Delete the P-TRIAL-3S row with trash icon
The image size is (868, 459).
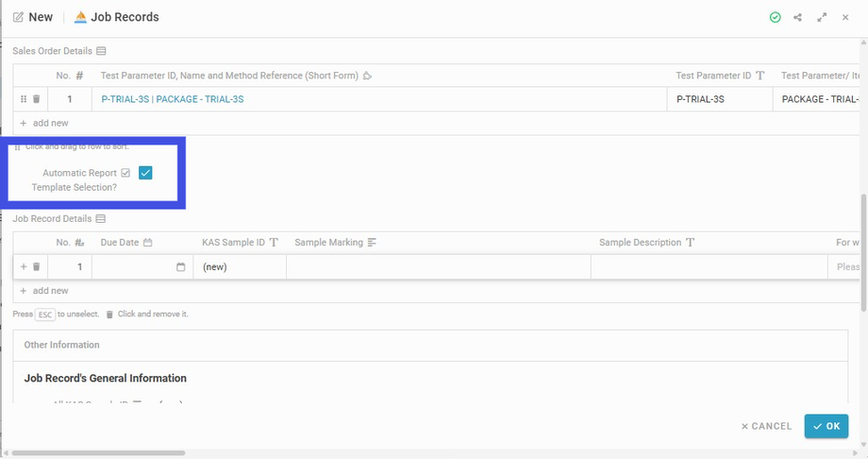click(36, 99)
